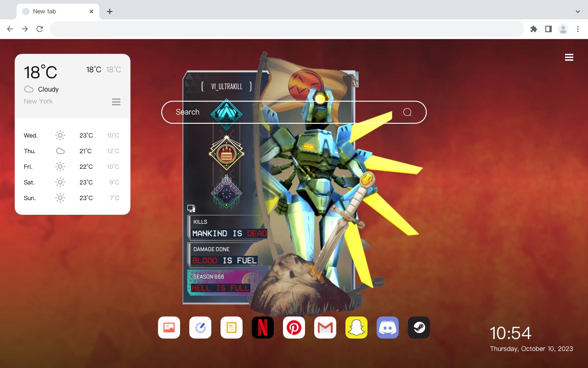Open the hamburger menu at top right

(569, 57)
